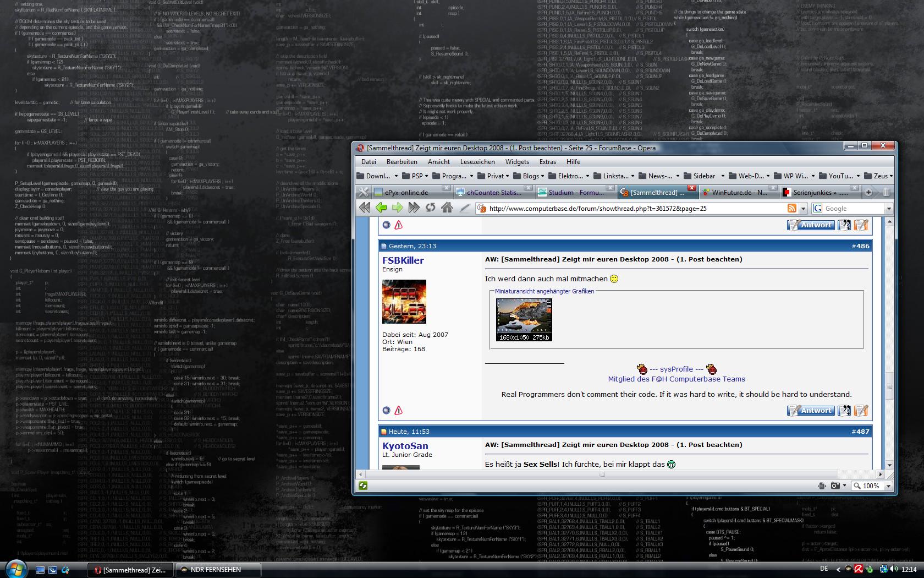Report post #486 with warning triangle icon
The image size is (924, 578).
[399, 411]
